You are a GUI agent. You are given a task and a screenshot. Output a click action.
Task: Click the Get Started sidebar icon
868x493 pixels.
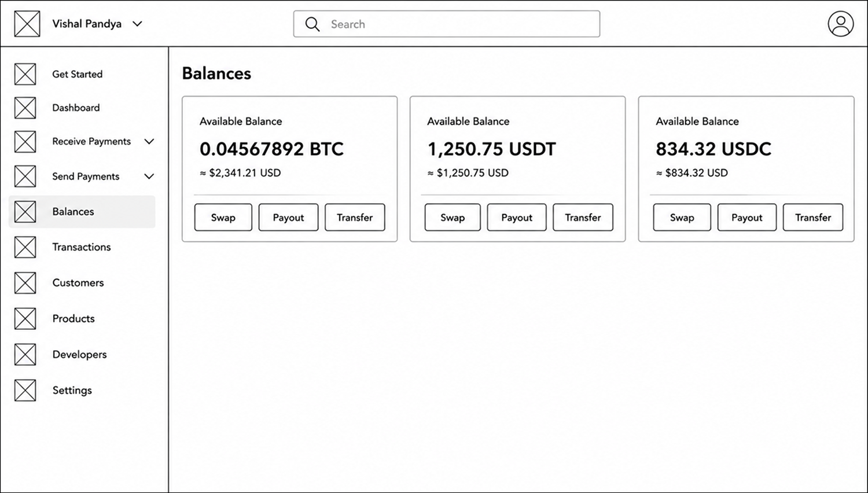click(25, 74)
